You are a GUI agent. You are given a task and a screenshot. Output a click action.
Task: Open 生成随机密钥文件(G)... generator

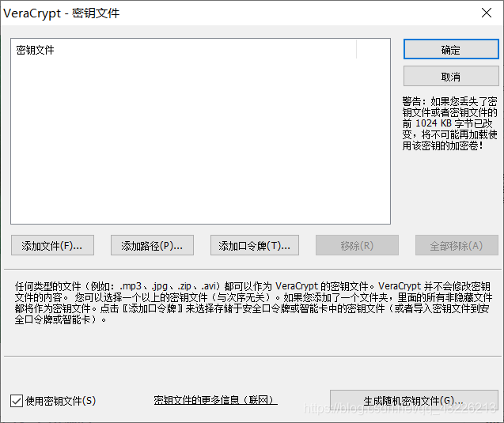[x=414, y=400]
